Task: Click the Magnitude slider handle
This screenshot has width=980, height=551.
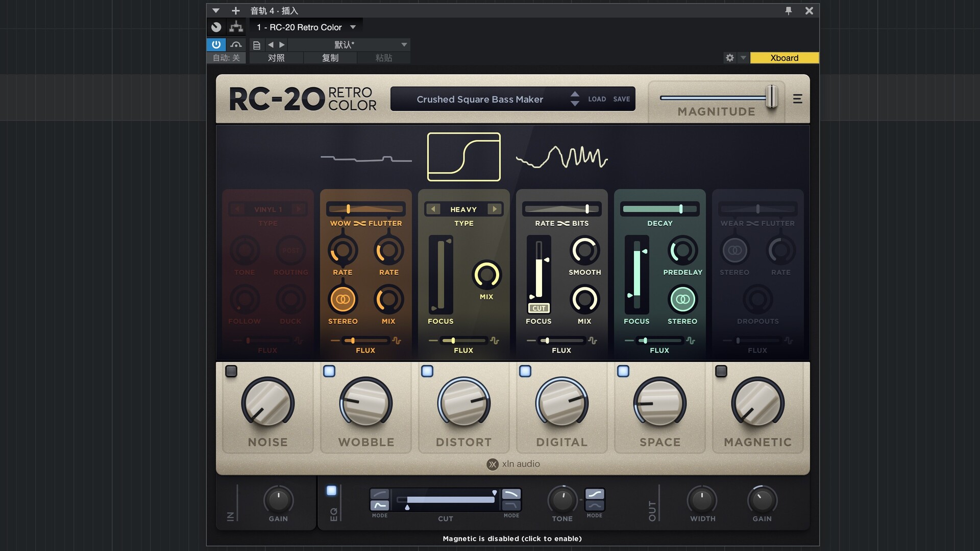Action: click(771, 96)
